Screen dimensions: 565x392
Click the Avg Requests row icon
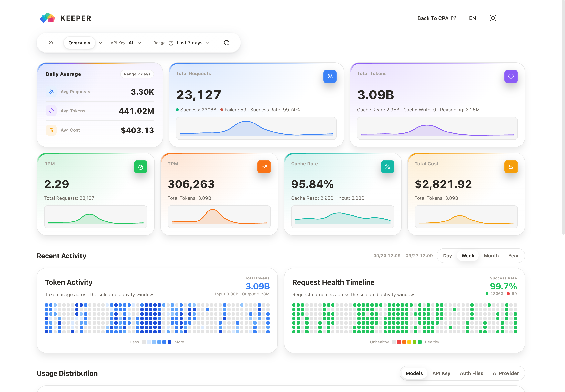51,92
